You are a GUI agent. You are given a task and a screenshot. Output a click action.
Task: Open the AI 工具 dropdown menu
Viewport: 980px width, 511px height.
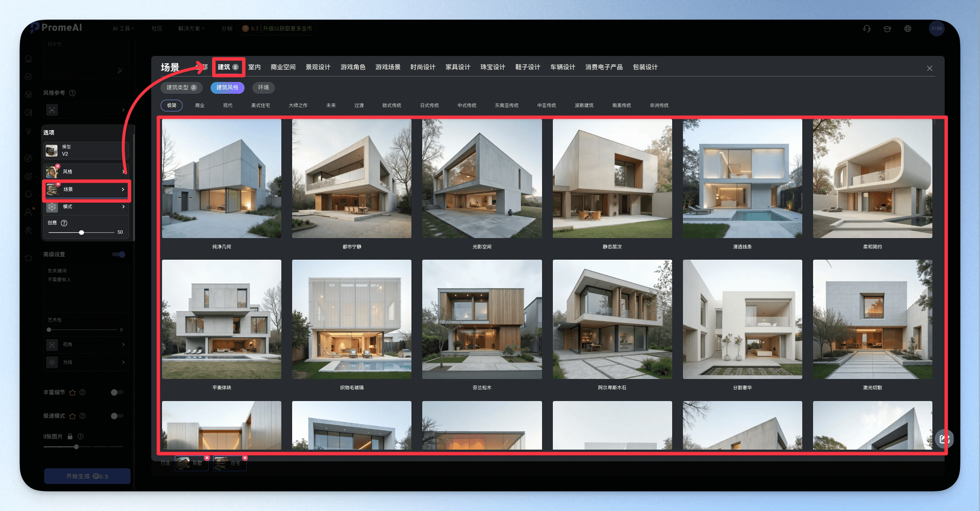pyautogui.click(x=123, y=28)
